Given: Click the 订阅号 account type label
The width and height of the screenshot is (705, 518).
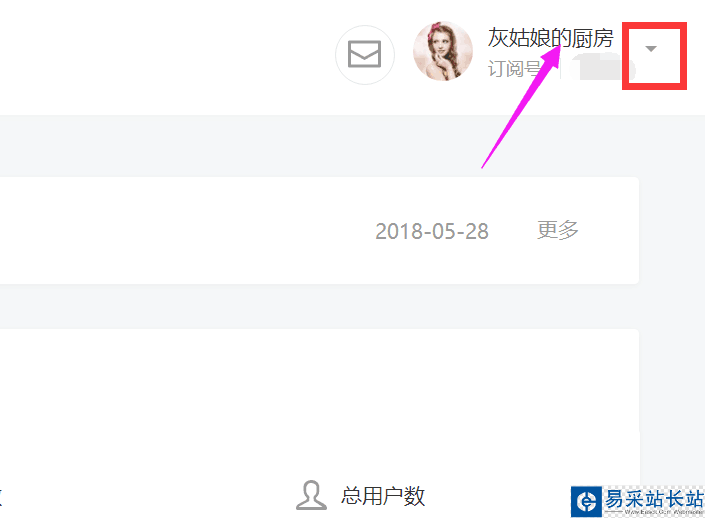Looking at the screenshot, I should coord(515,69).
